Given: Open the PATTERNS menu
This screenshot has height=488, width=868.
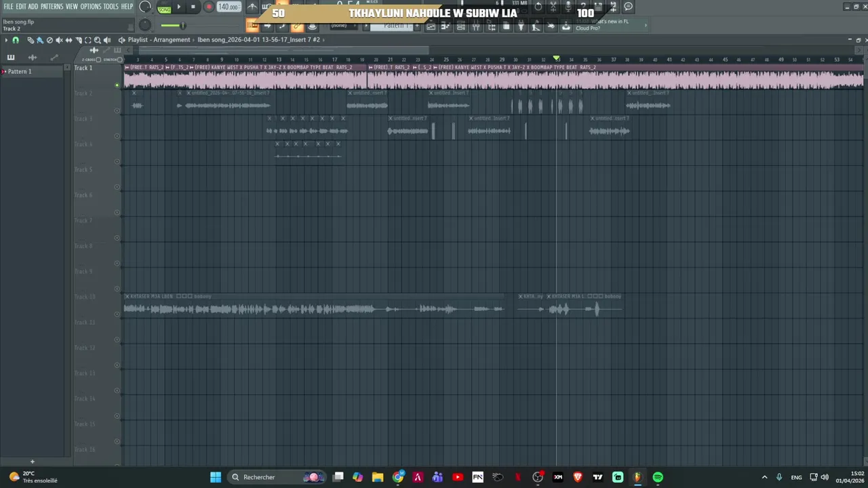Looking at the screenshot, I should 52,7.
